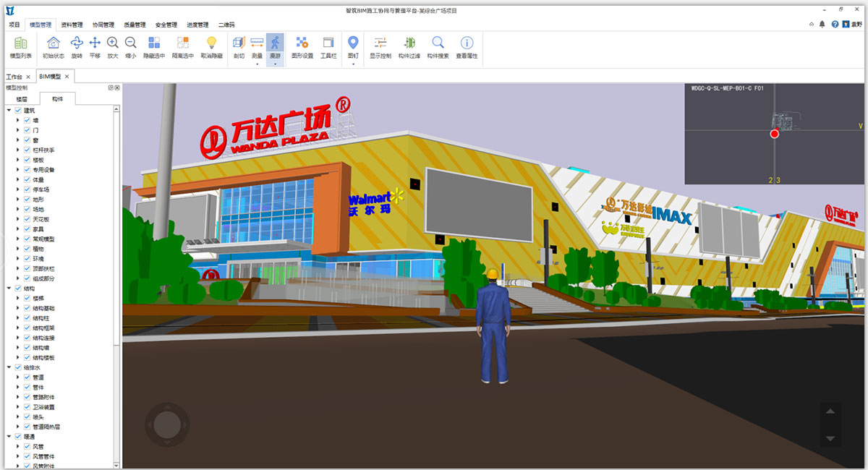The width and height of the screenshot is (868, 470).
Task: Click the walkthrough joystick control
Action: tap(167, 424)
